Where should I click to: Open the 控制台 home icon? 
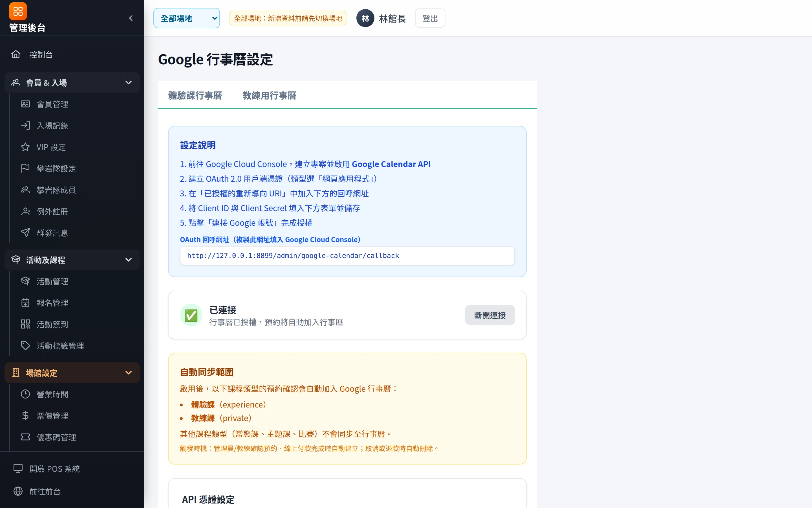(16, 54)
